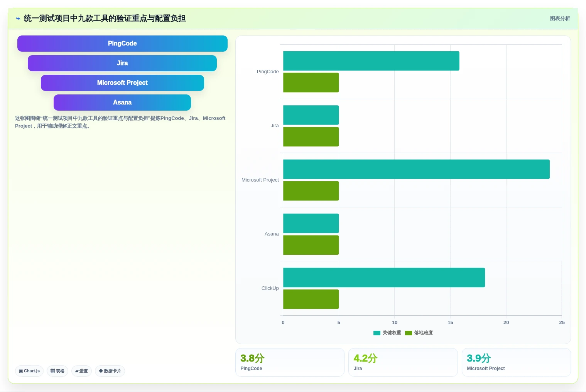
Task: Click Jira green 落地难度 bar
Action: (311, 137)
